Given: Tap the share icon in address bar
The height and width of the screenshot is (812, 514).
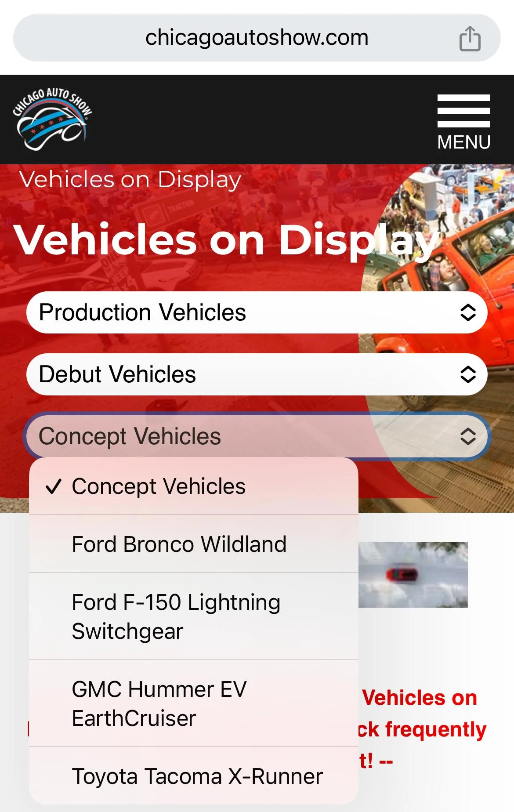Looking at the screenshot, I should pos(470,38).
